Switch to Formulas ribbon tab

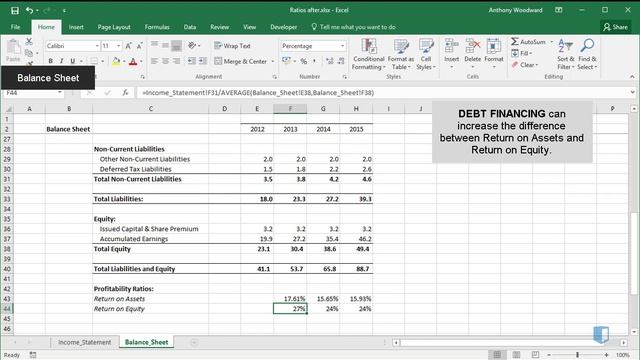coord(157,27)
